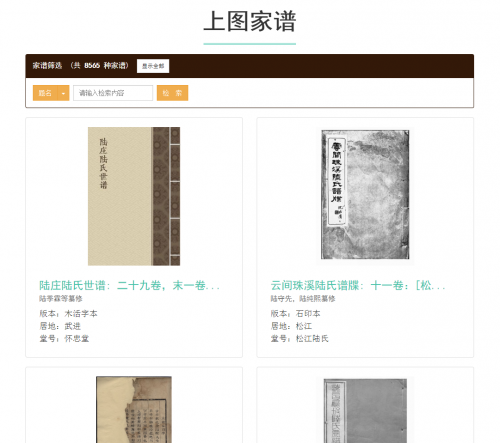Open the 陆庄陆氏世谱:二十九卷 title link

click(x=129, y=286)
